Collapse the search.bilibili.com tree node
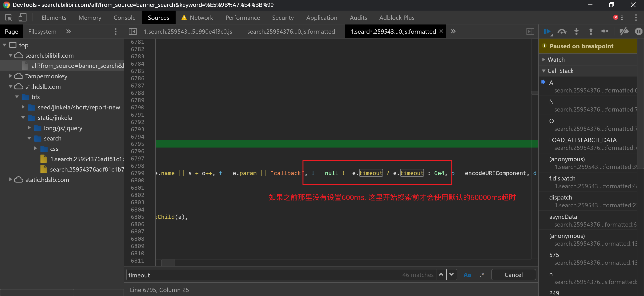The image size is (644, 296). [x=11, y=55]
